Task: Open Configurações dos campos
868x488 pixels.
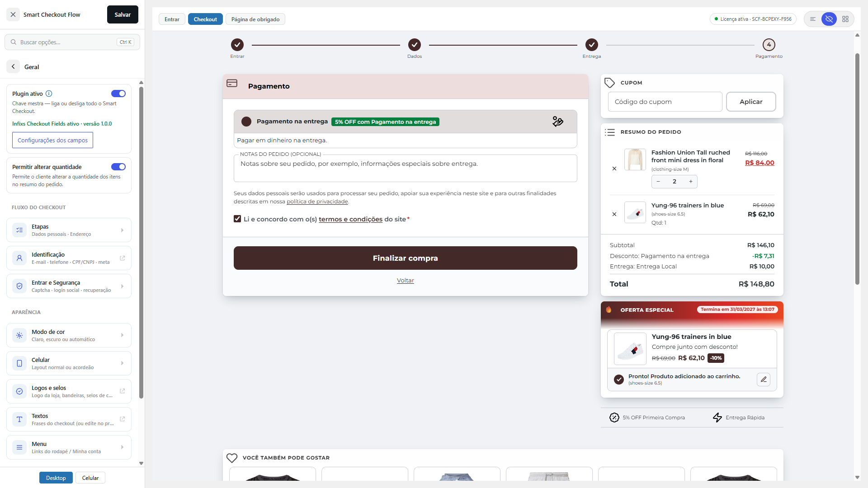Action: point(52,140)
